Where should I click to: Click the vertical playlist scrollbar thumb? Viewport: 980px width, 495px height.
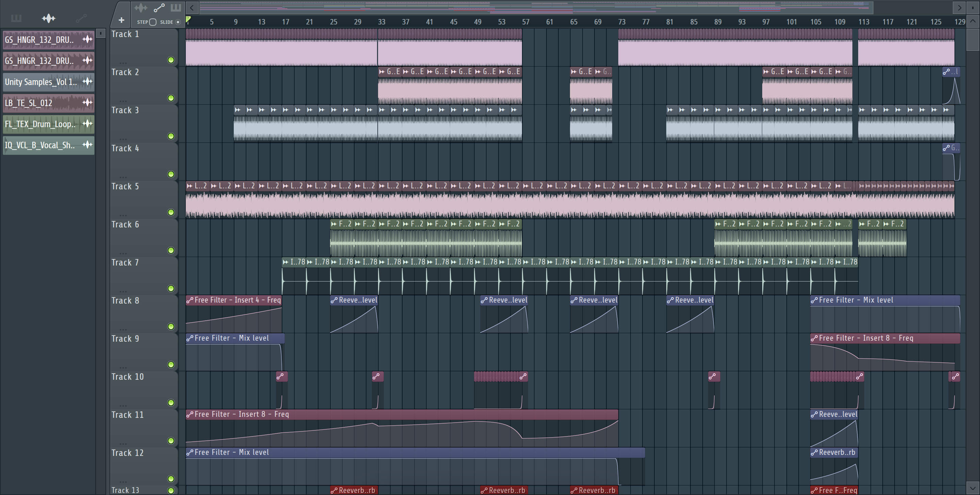[973, 39]
